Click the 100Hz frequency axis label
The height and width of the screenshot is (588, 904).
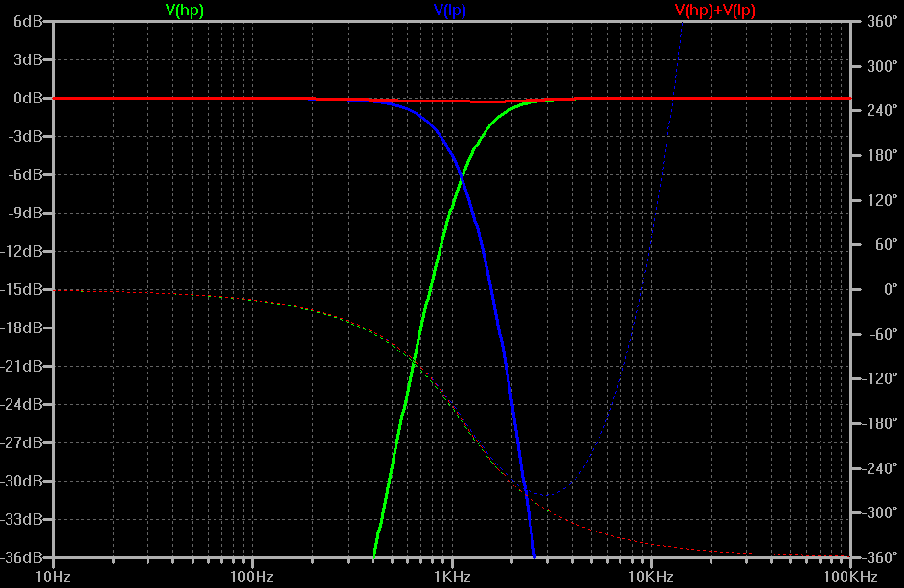click(252, 577)
